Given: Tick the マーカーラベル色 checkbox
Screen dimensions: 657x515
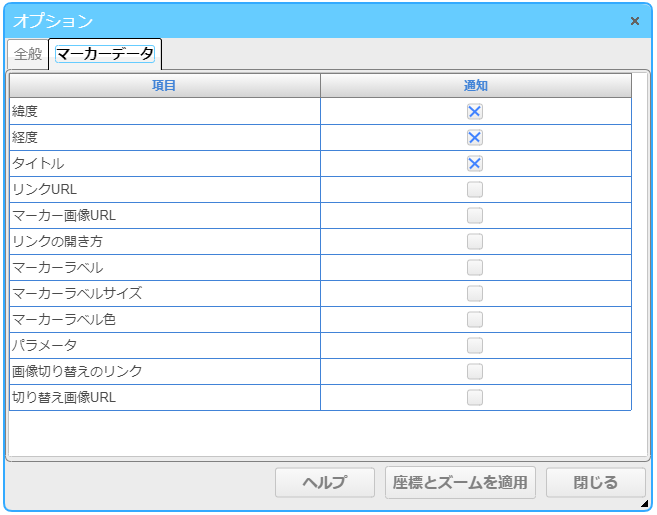Looking at the screenshot, I should pyautogui.click(x=475, y=319).
